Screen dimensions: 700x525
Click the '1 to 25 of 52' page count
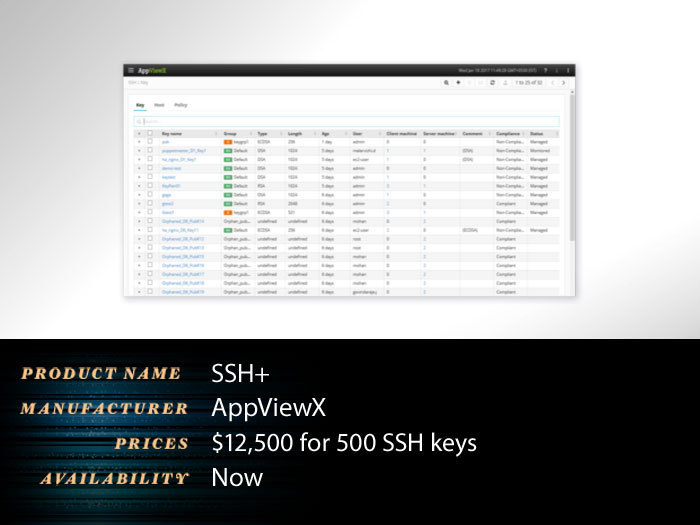(529, 83)
